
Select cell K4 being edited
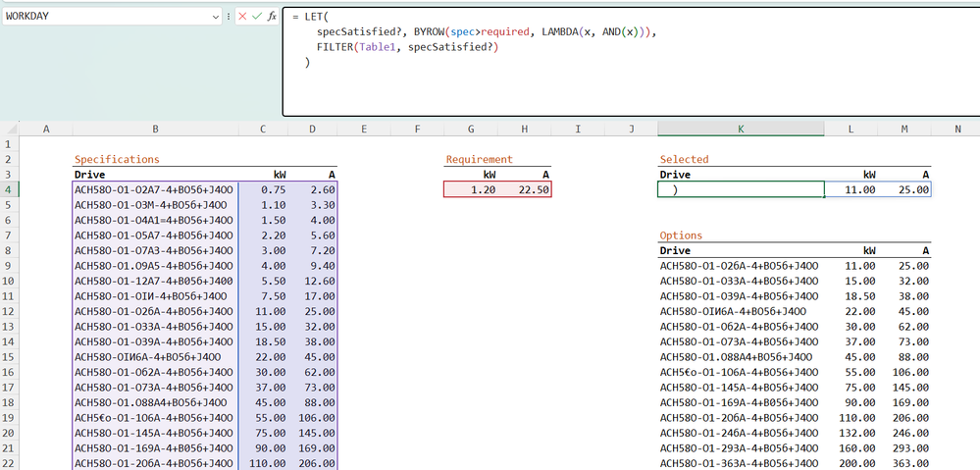coord(741,189)
